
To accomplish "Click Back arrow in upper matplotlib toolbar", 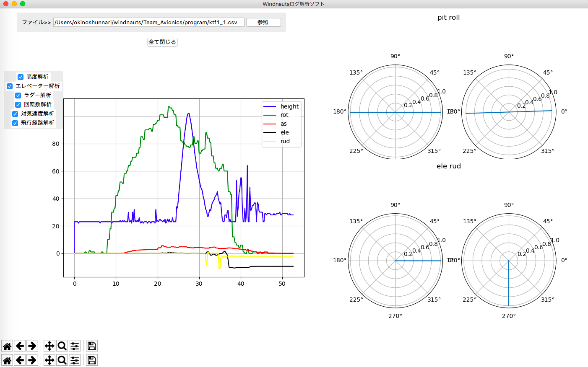I will pos(20,346).
